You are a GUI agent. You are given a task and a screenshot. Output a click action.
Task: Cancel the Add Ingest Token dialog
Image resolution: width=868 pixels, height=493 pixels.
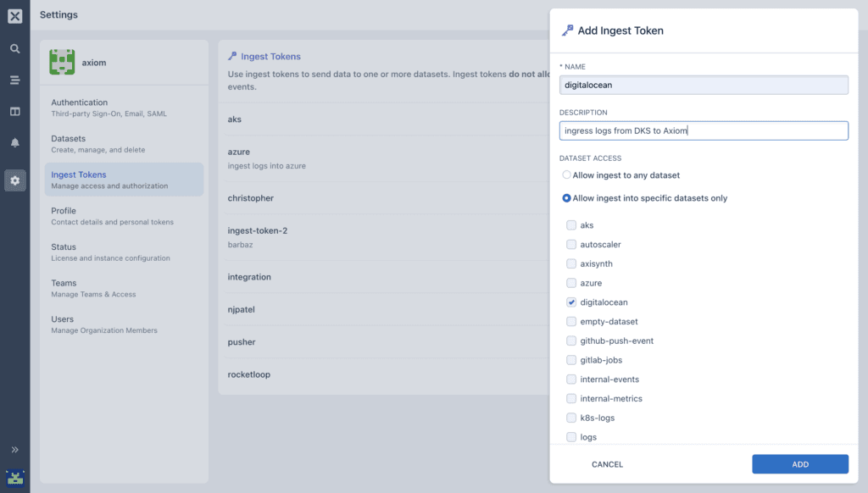click(607, 464)
